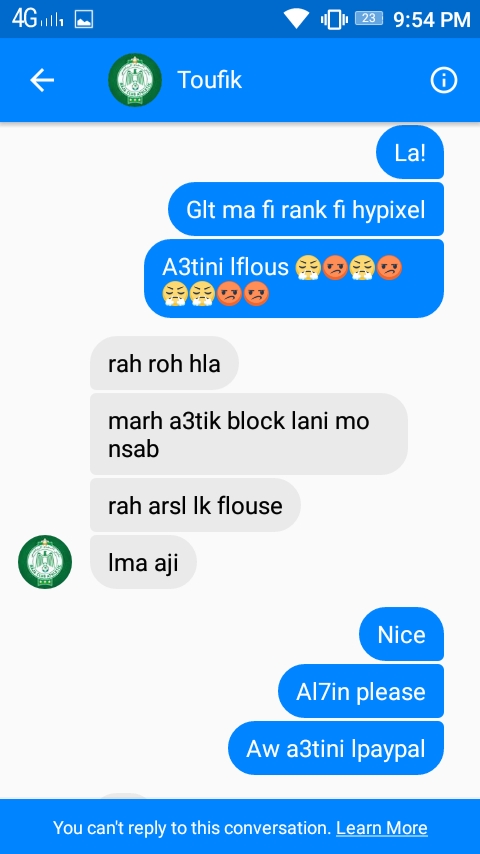Tap the 'A3tini lflous' emoji message
The height and width of the screenshot is (854, 480).
(294, 278)
